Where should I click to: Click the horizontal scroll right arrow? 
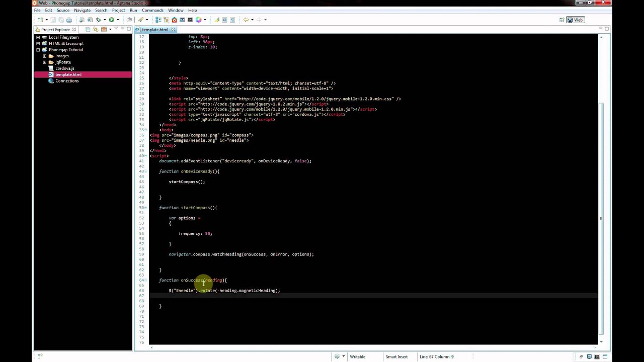[x=595, y=347]
